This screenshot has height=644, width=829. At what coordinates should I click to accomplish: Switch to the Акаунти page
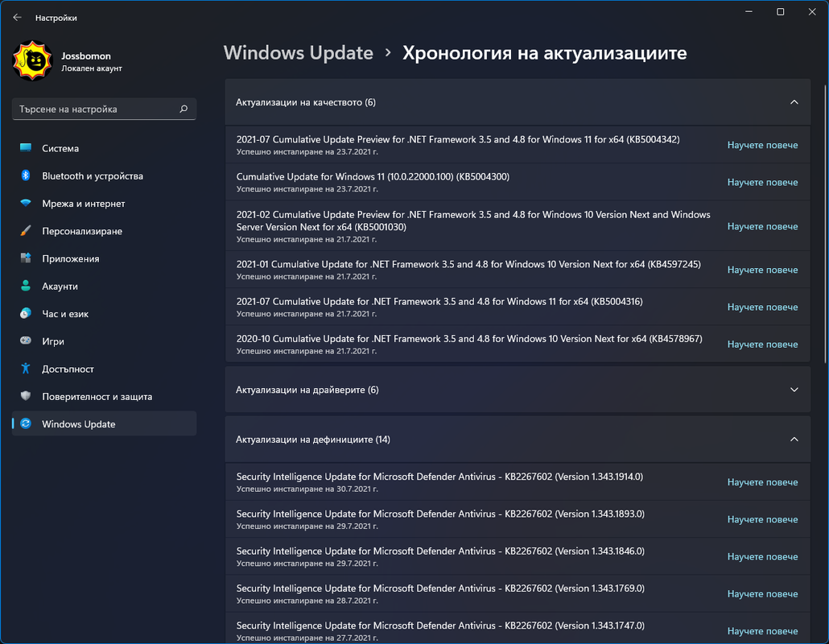104,286
